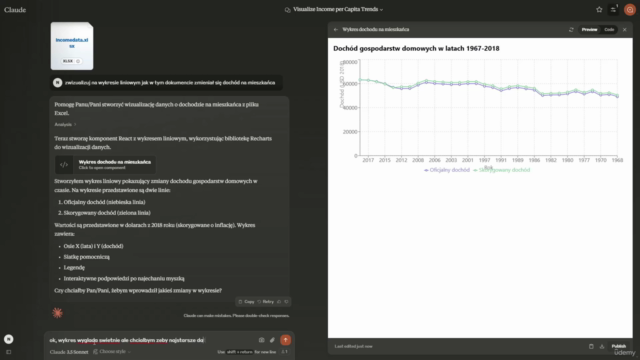Open the orange profile avatar menu
The height and width of the screenshot is (360, 640).
point(629,9)
